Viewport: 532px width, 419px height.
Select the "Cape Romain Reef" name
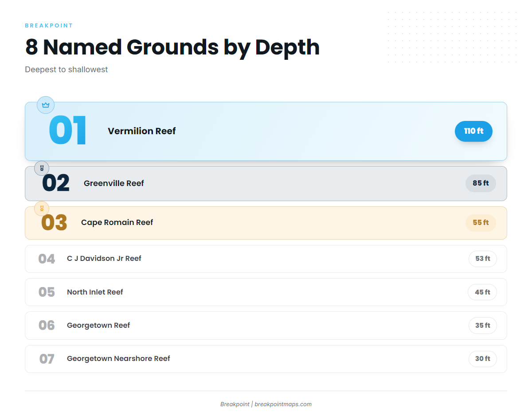click(117, 222)
